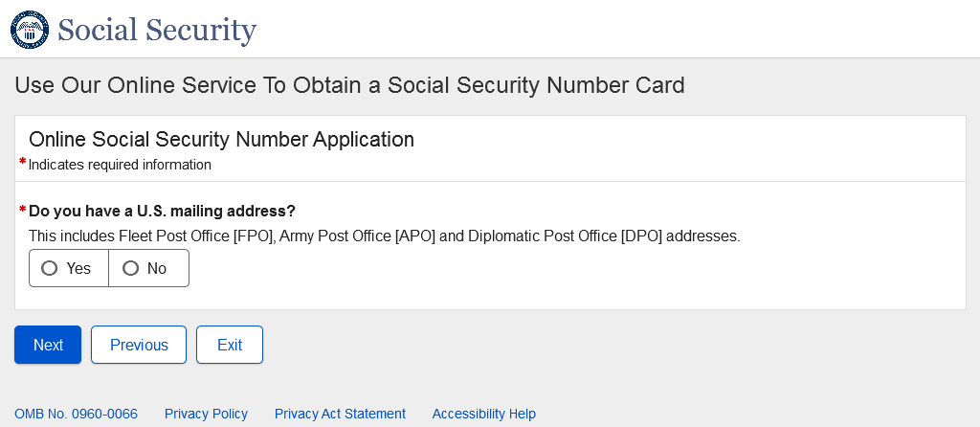Click the red asterisk beside 'Indicates required information'
This screenshot has height=427, width=980.
tap(23, 163)
